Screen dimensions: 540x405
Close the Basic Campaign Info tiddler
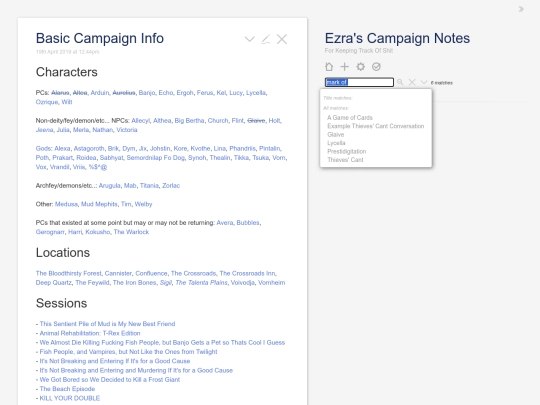(x=282, y=39)
